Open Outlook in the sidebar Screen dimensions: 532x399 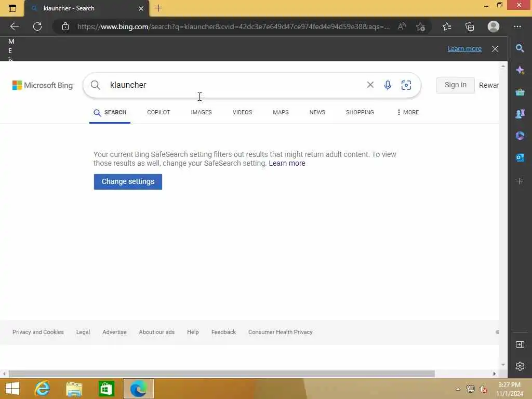520,157
